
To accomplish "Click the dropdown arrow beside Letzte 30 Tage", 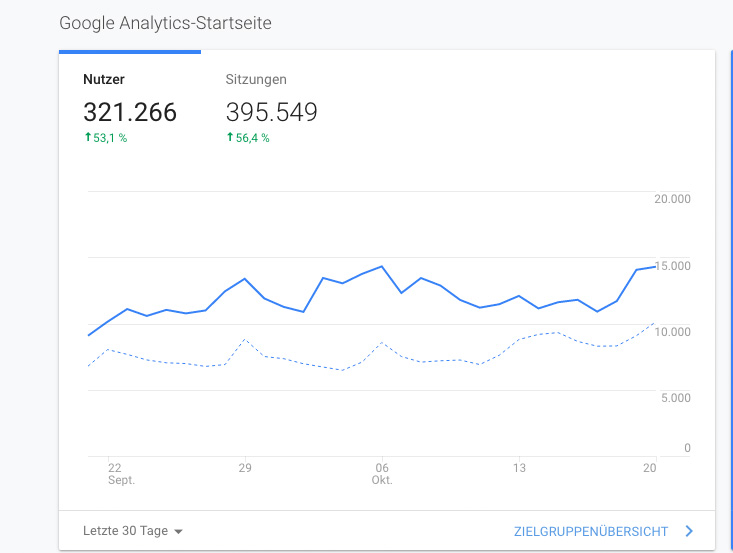I will 178,532.
